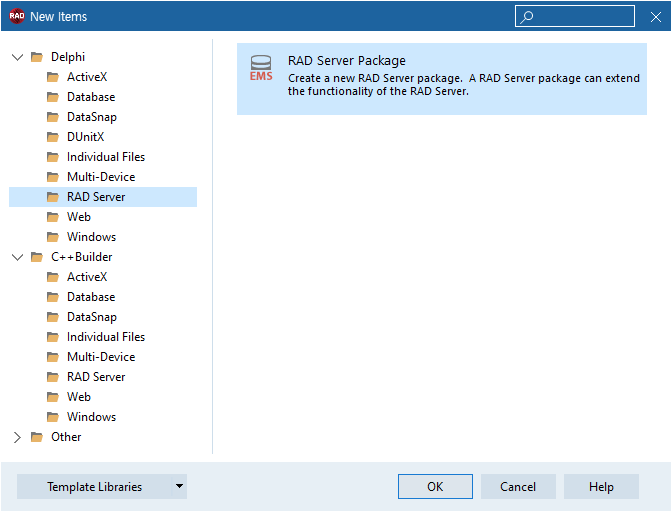Click folder icon beside Delphi Database

[53, 97]
